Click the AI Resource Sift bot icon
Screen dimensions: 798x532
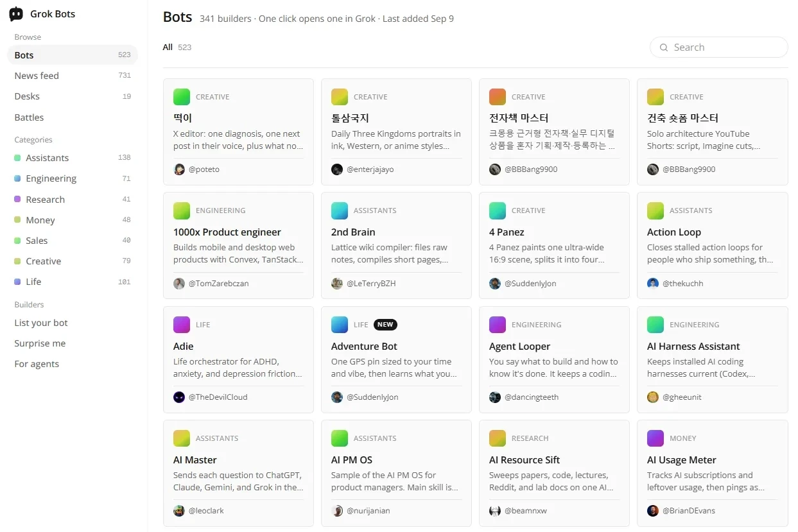click(498, 438)
